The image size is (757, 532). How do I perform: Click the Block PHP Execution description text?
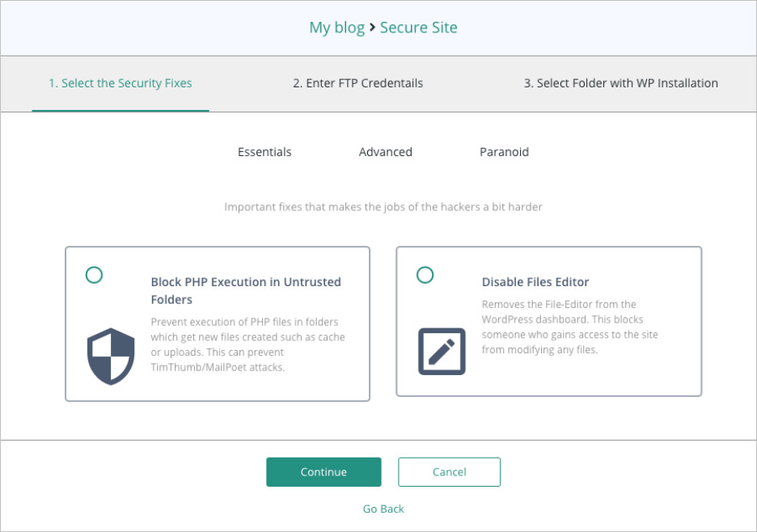pyautogui.click(x=247, y=344)
